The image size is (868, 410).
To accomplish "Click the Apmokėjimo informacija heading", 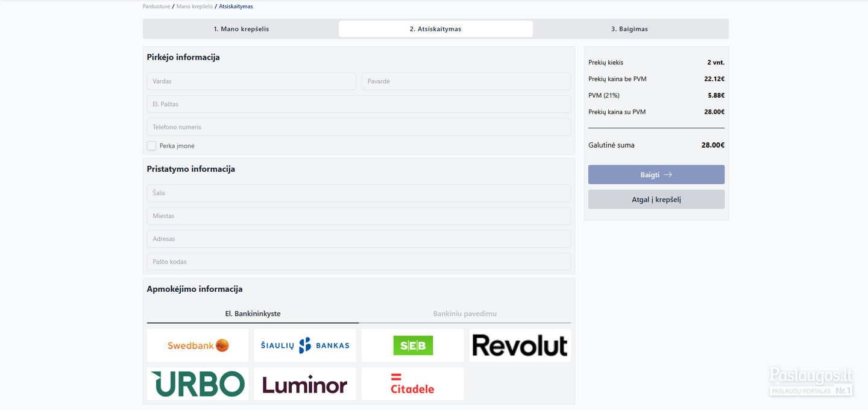I will 195,289.
